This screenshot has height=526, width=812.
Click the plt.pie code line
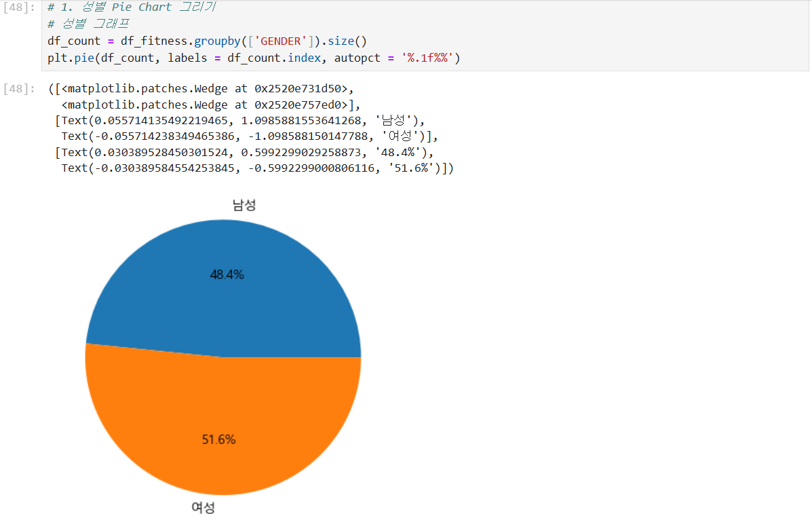click(x=254, y=58)
